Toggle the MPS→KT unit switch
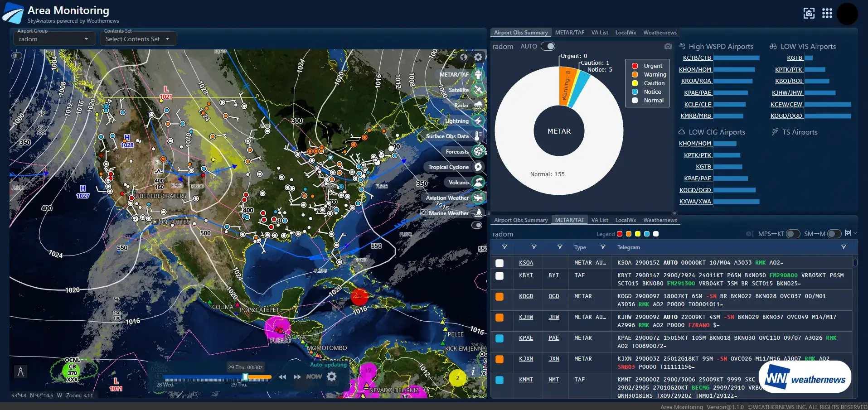The image size is (868, 410). 792,234
